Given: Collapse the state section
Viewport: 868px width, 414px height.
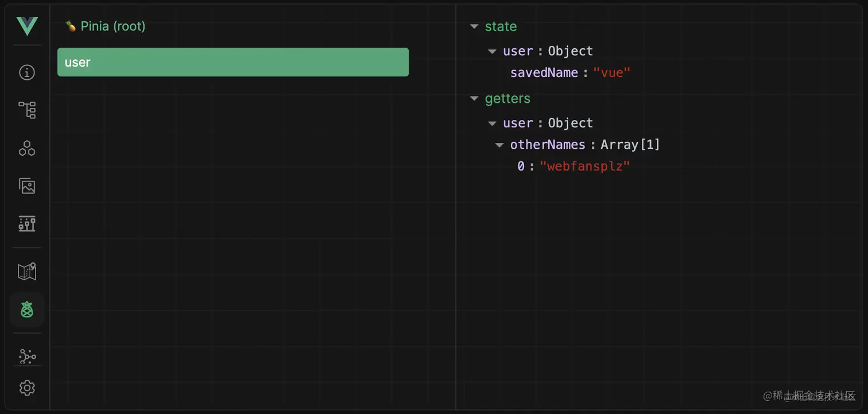Looking at the screenshot, I should [474, 26].
